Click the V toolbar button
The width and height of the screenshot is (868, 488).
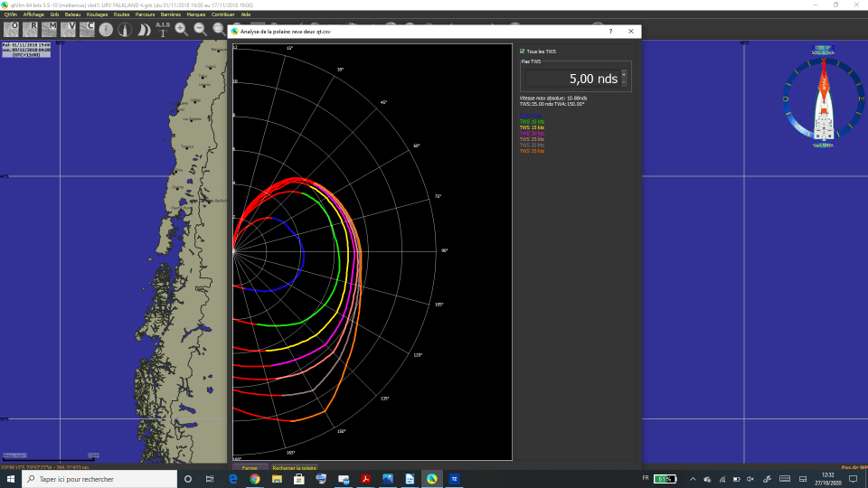coord(69,29)
